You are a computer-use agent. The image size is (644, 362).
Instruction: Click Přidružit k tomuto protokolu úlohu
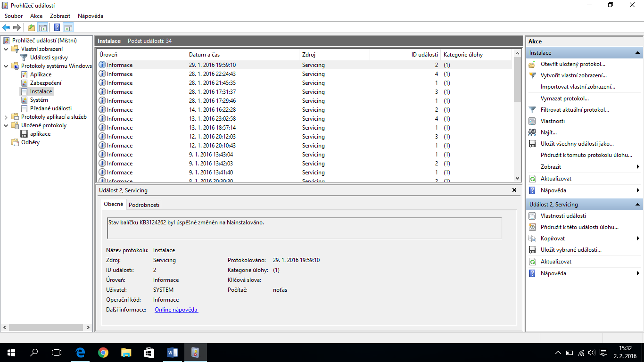pyautogui.click(x=586, y=155)
